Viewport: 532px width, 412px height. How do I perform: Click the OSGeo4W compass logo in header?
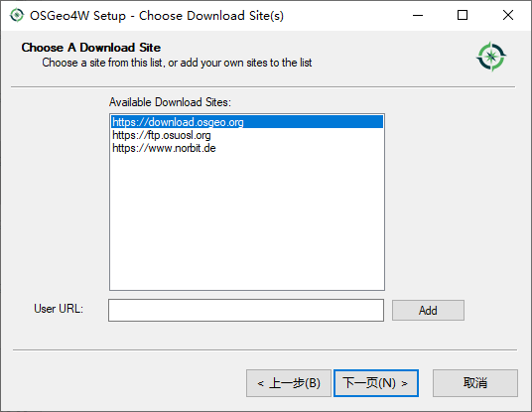(x=491, y=57)
